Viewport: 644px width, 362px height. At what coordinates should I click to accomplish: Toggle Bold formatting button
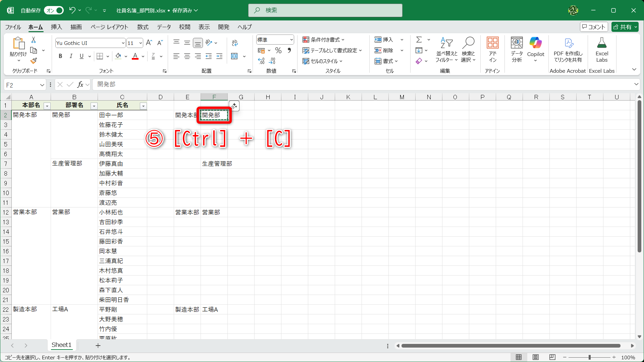[60, 56]
